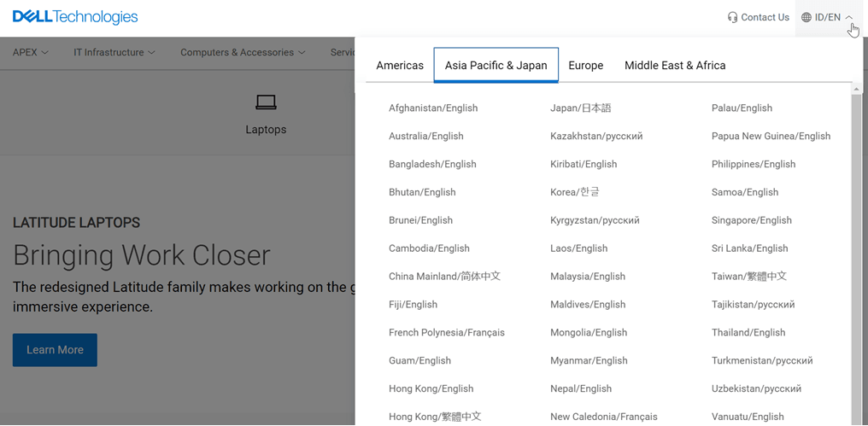
Task: Pick Laos/English
Action: click(578, 248)
